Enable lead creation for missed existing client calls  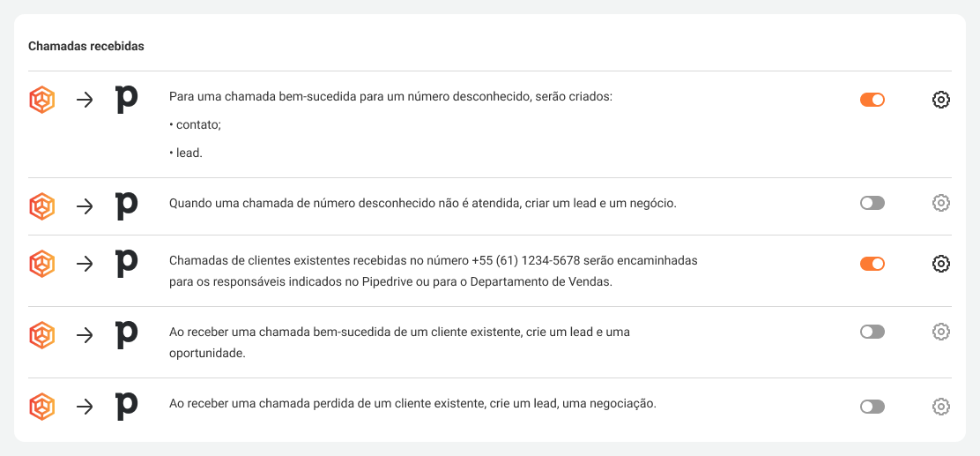pyautogui.click(x=872, y=407)
